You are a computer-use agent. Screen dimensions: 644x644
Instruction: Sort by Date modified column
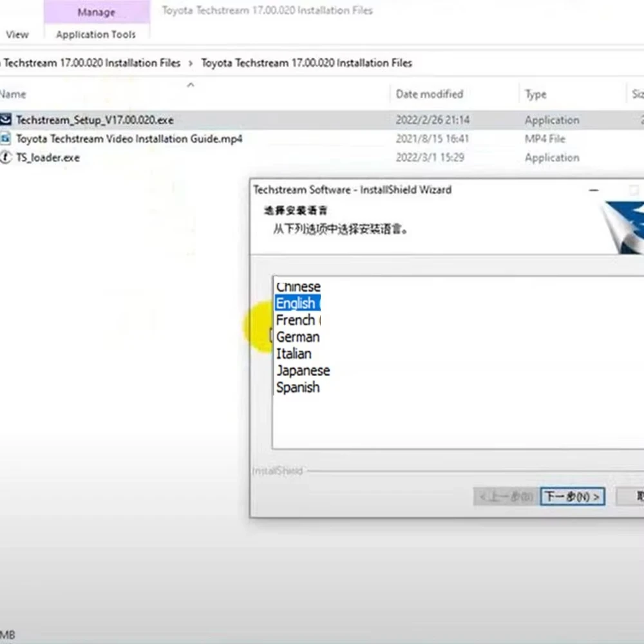(x=429, y=94)
